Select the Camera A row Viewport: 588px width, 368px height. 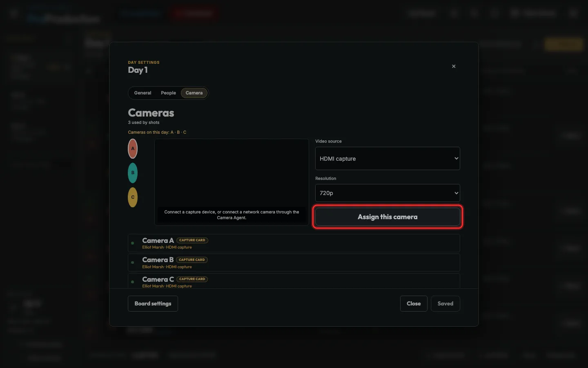294,243
